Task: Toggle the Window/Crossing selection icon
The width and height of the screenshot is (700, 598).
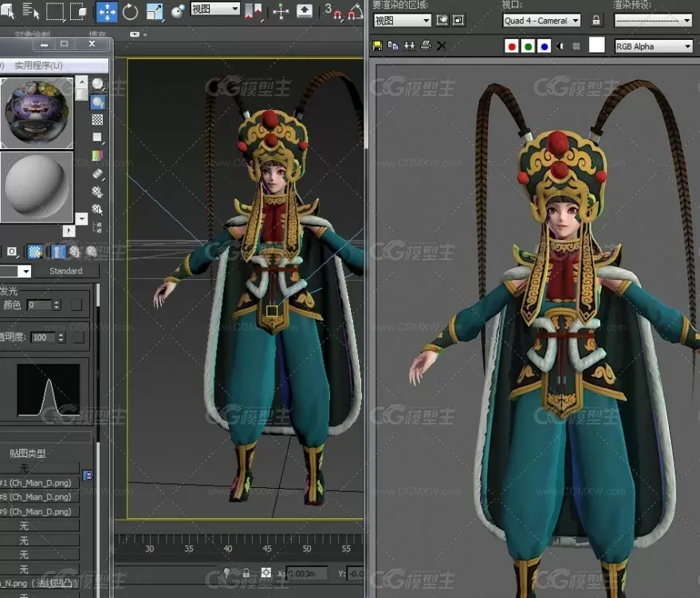Action: point(78,11)
